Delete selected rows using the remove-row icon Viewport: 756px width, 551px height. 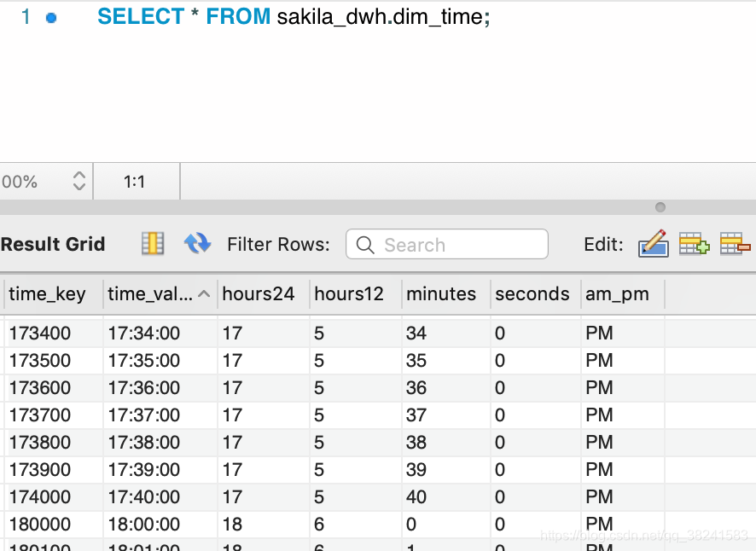point(736,243)
